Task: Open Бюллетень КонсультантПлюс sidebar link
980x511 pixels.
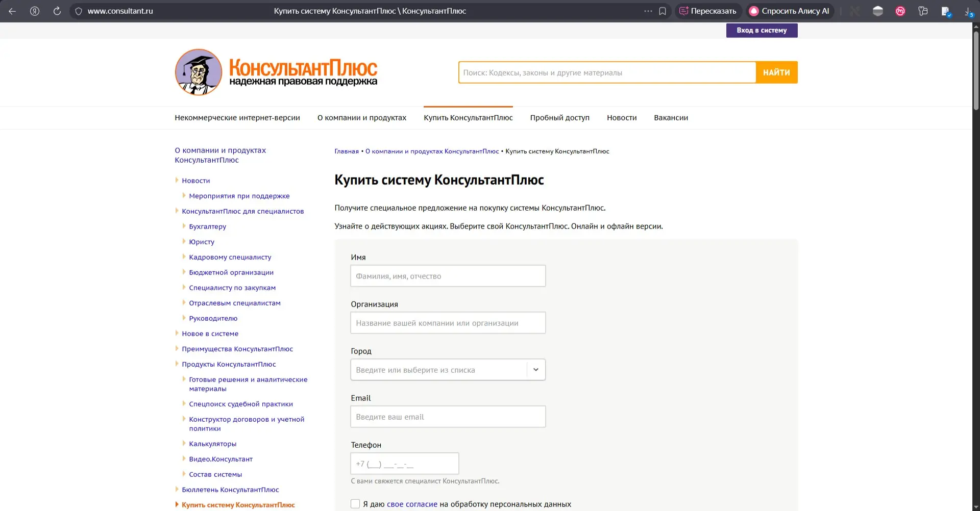Action: point(230,490)
